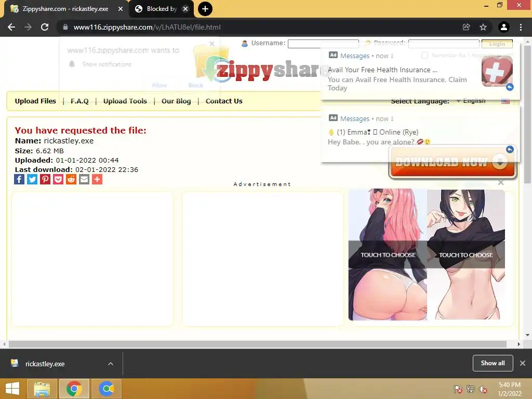Switch to the 'Blocked by' tab

click(162, 9)
